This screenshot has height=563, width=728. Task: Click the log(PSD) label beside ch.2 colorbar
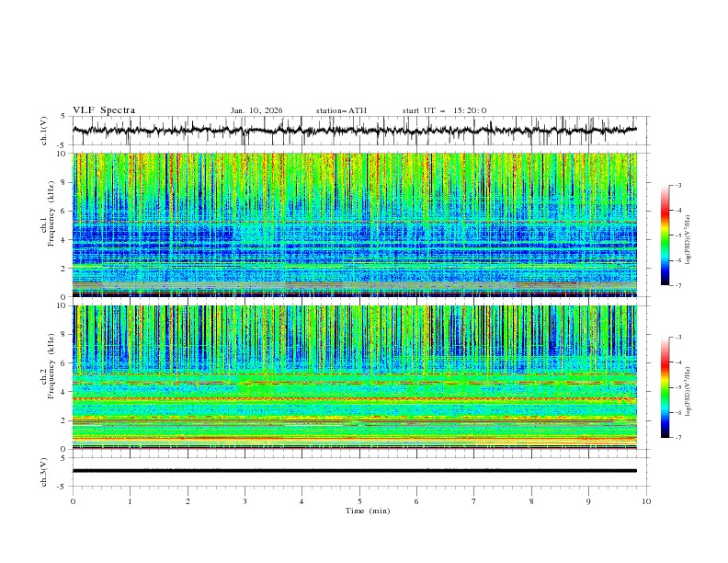[688, 391]
